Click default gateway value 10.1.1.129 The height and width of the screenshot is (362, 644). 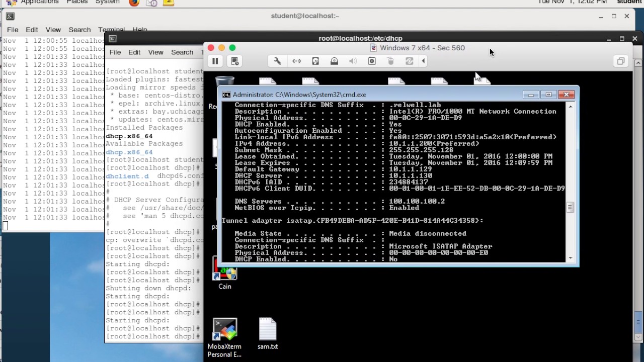411,169
